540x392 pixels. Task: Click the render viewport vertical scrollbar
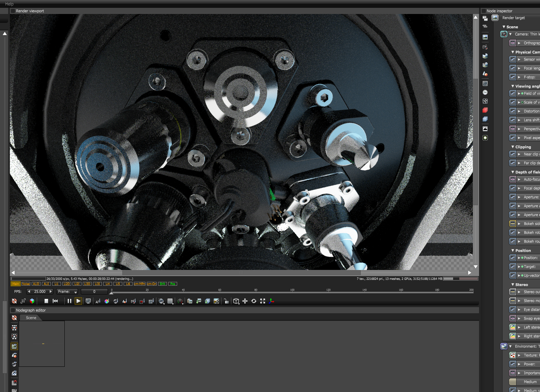(x=476, y=141)
